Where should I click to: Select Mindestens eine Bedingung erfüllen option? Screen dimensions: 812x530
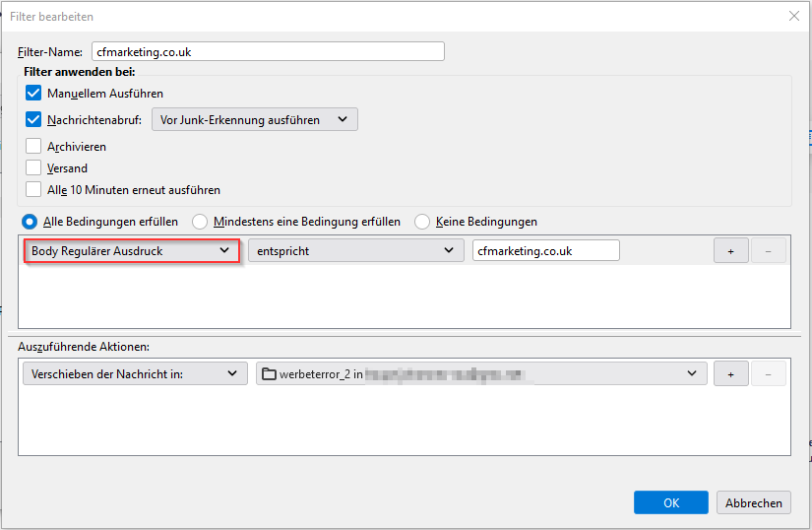[x=200, y=222]
